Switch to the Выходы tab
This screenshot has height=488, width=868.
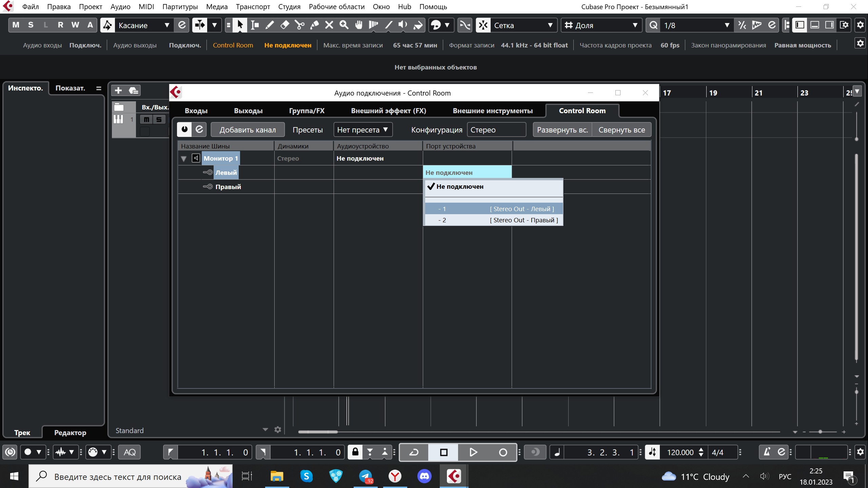tap(248, 111)
